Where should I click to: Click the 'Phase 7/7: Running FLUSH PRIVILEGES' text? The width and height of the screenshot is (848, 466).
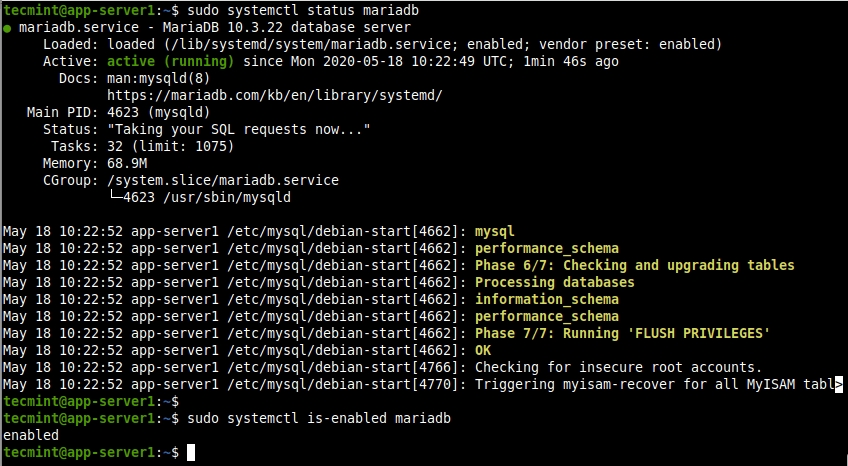(622, 333)
